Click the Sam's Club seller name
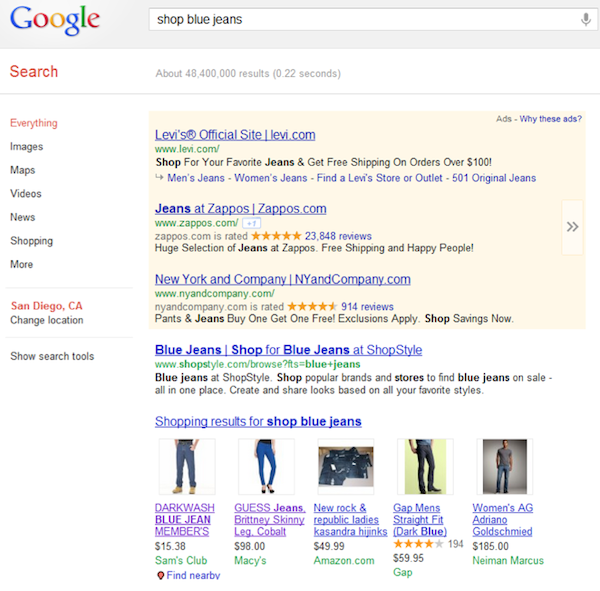 tap(181, 560)
